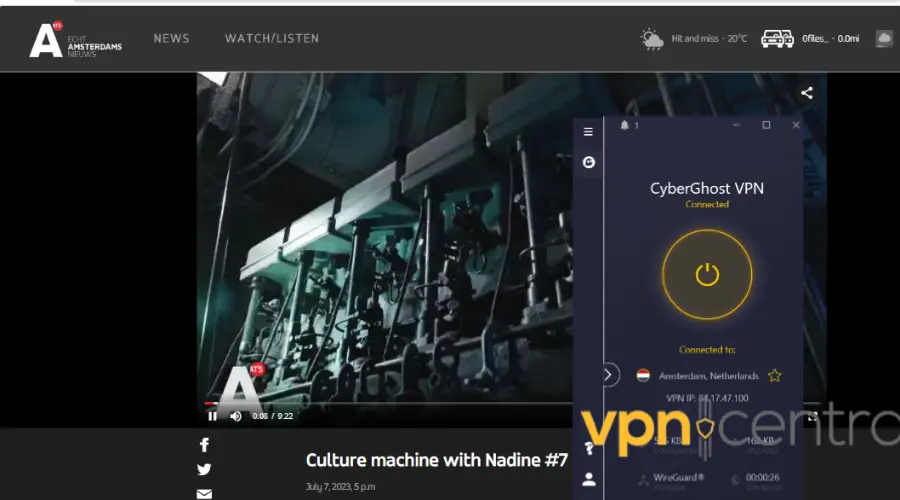Share the video with share icon
The width and height of the screenshot is (900, 500).
coord(806,93)
